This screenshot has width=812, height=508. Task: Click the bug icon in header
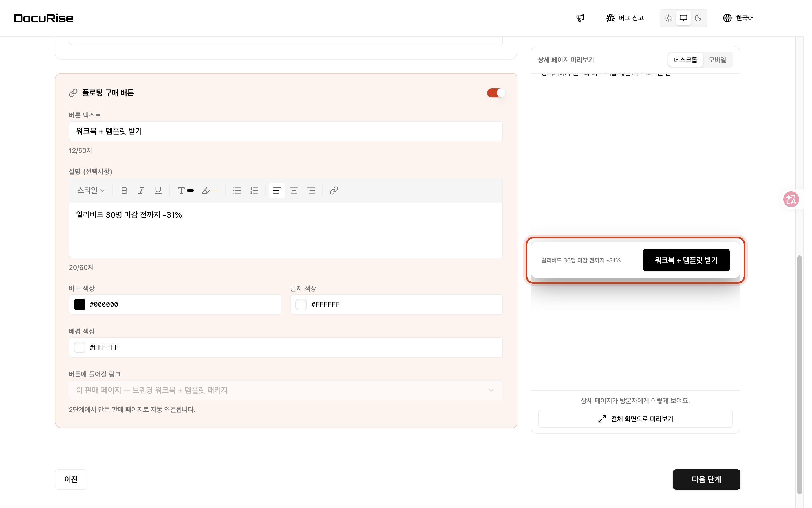[610, 18]
